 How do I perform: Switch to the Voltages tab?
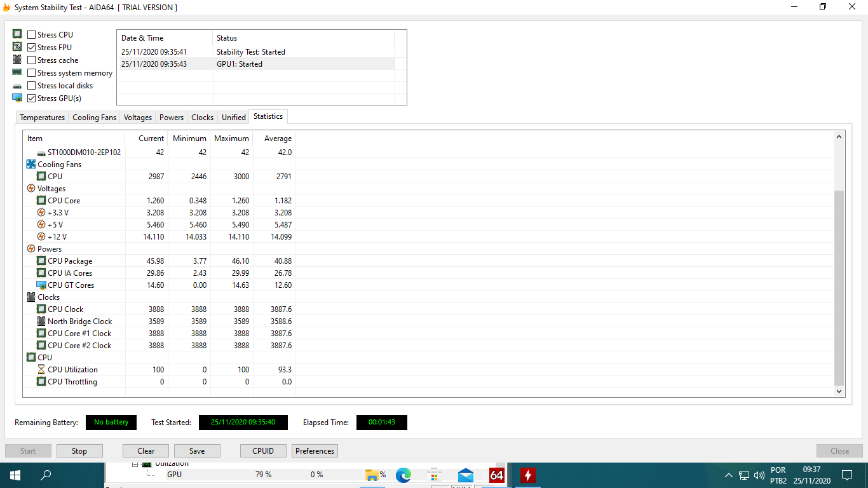(x=138, y=118)
